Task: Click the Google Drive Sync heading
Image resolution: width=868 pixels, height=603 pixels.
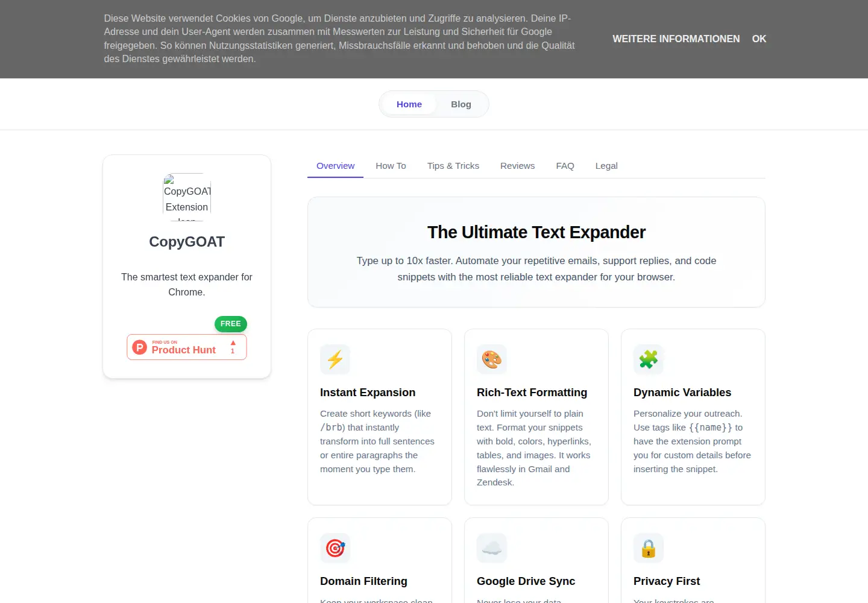Action: tap(526, 581)
